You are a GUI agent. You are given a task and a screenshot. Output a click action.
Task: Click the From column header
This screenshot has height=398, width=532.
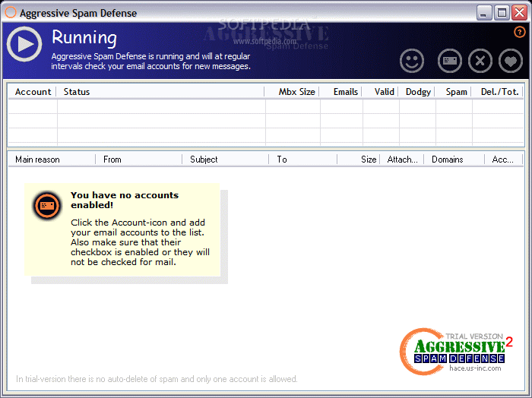pos(139,160)
